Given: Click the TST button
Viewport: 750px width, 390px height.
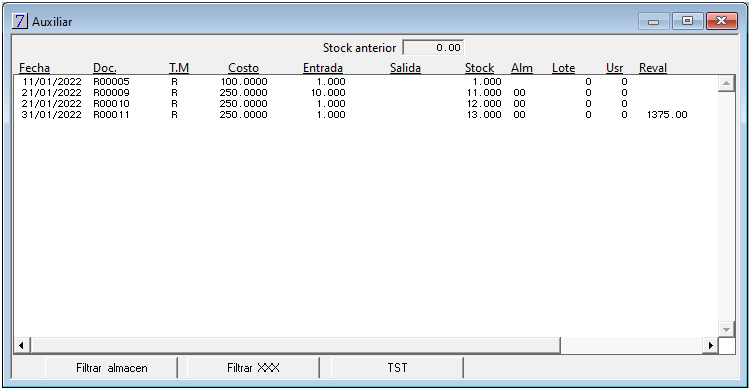Looking at the screenshot, I should (x=397, y=368).
